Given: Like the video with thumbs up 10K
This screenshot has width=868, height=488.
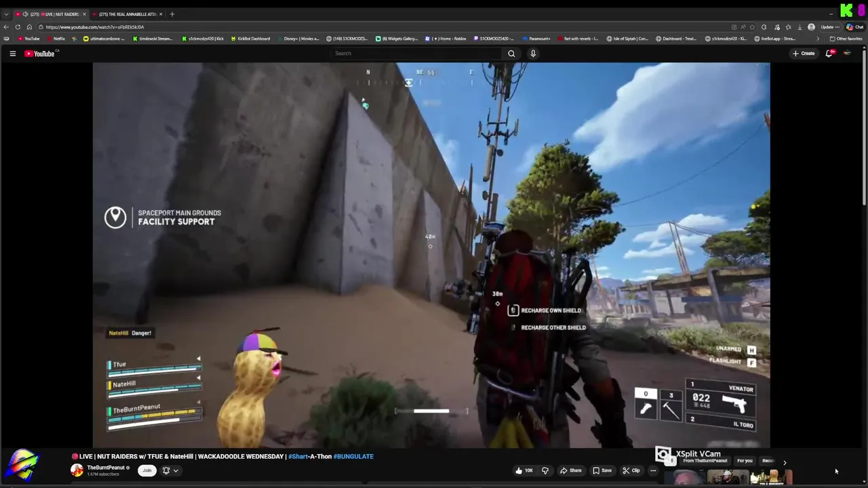Looking at the screenshot, I should coord(524,470).
